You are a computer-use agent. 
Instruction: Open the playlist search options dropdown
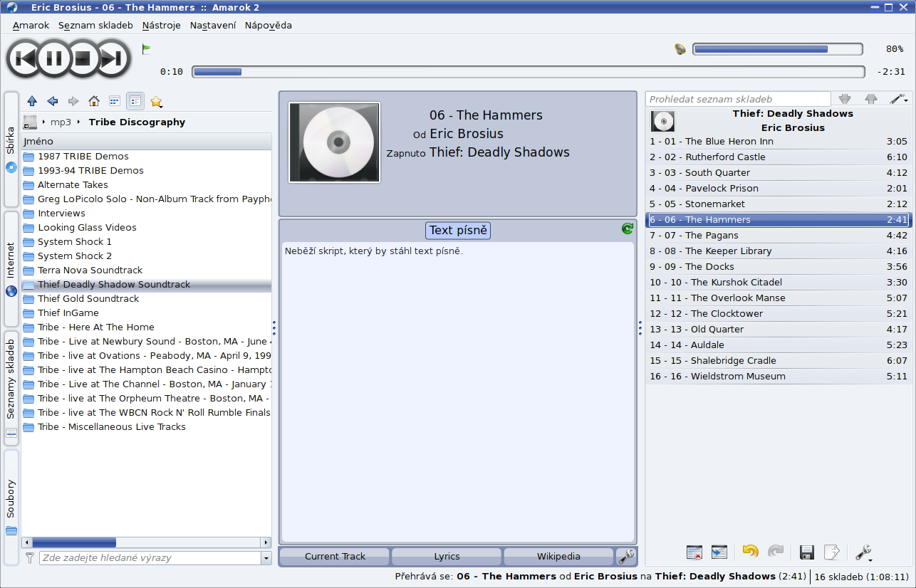tap(900, 99)
